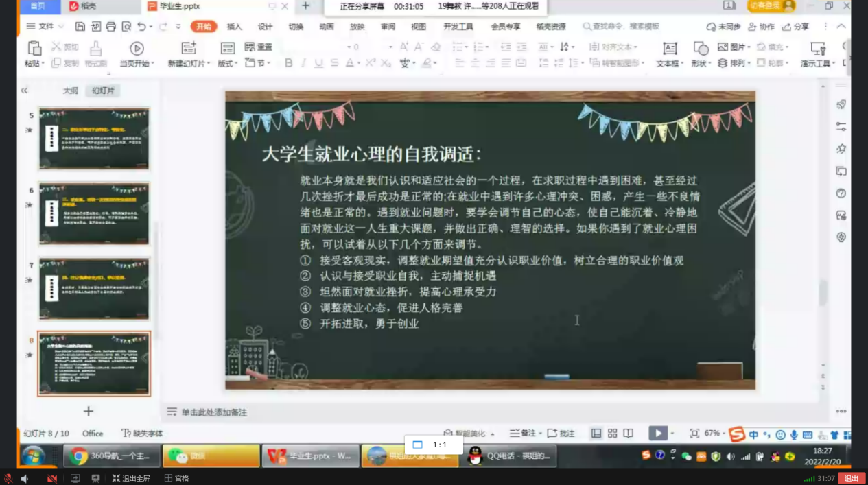
Task: Click the 文本框 text box icon
Action: 669,49
